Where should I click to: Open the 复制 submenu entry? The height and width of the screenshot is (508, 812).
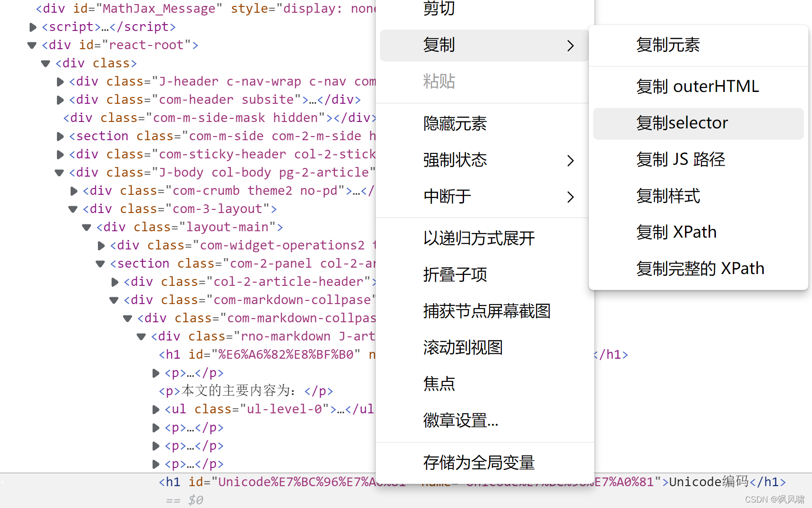pyautogui.click(x=485, y=46)
